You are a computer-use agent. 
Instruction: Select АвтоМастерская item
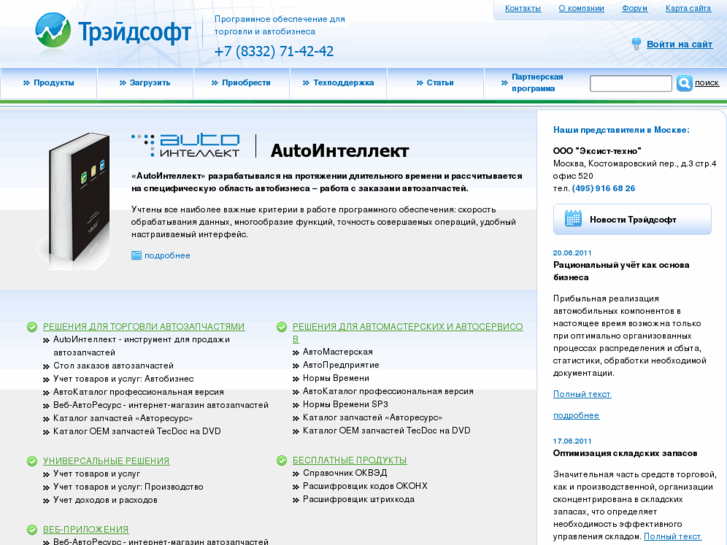[x=338, y=352]
